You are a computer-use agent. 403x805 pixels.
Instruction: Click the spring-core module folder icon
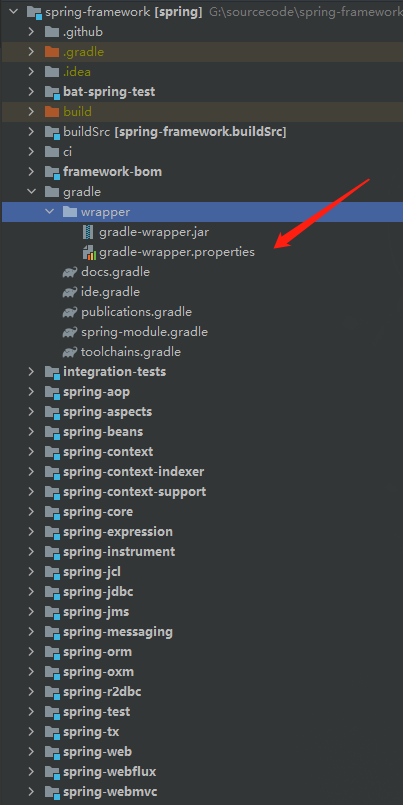(52, 512)
